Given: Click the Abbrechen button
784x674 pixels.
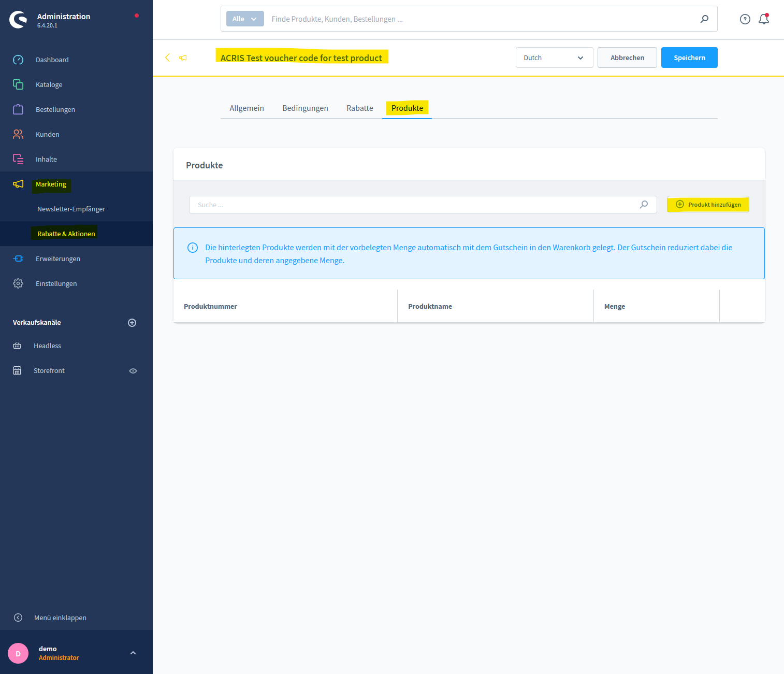Looking at the screenshot, I should click(x=627, y=58).
